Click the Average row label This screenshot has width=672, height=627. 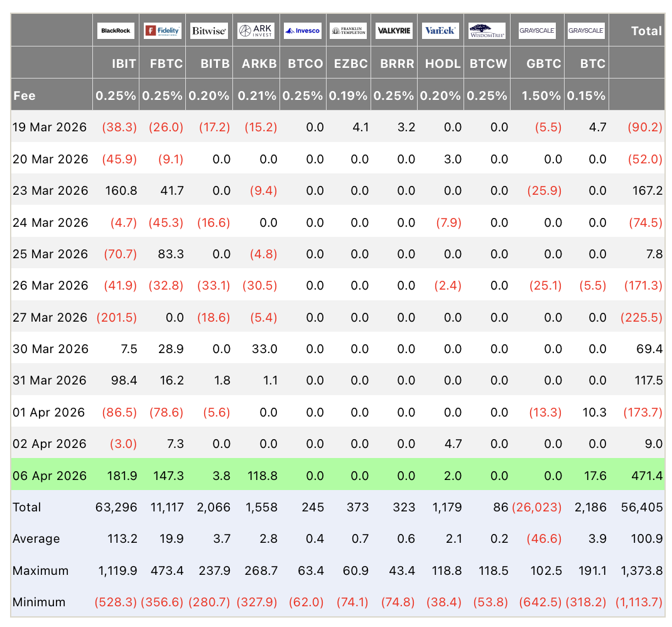coord(36,538)
